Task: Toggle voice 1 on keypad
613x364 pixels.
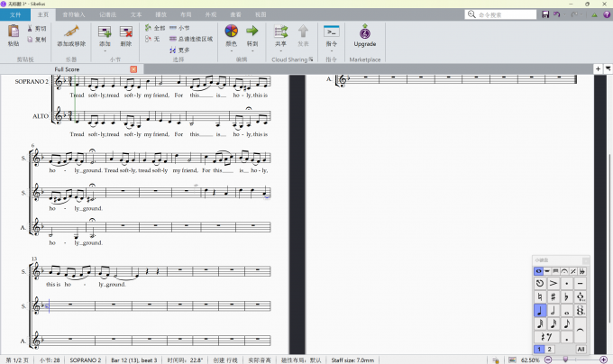Action: (x=539, y=350)
